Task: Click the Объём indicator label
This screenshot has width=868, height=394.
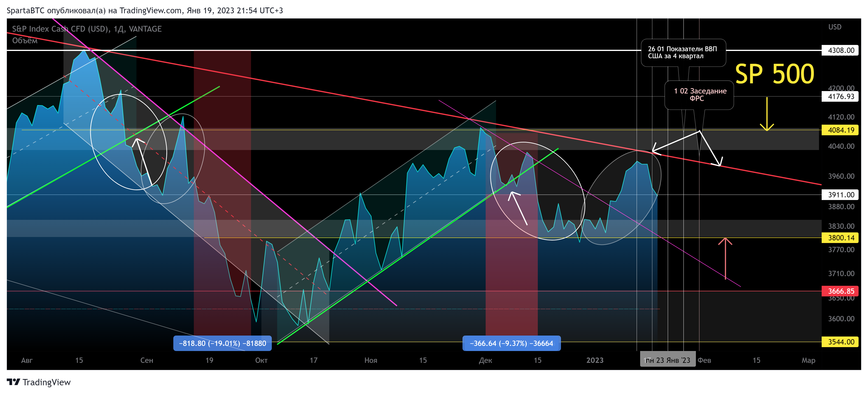Action: click(x=25, y=41)
